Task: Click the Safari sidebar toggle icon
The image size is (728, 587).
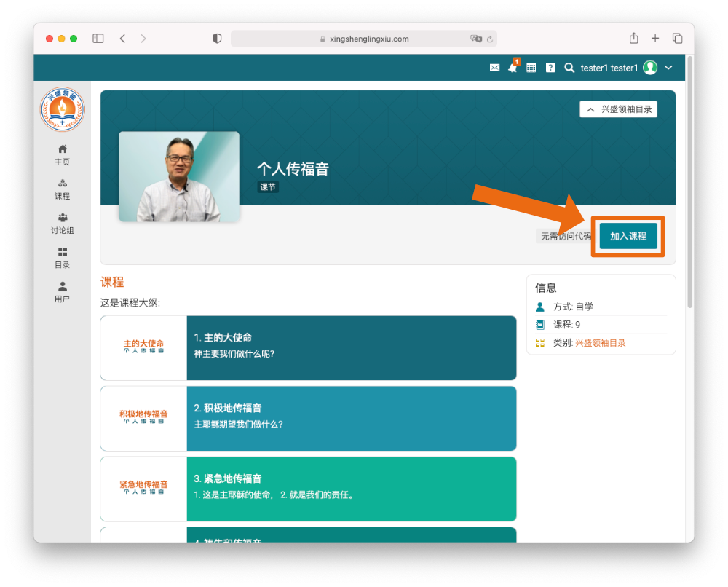Action: pyautogui.click(x=98, y=39)
